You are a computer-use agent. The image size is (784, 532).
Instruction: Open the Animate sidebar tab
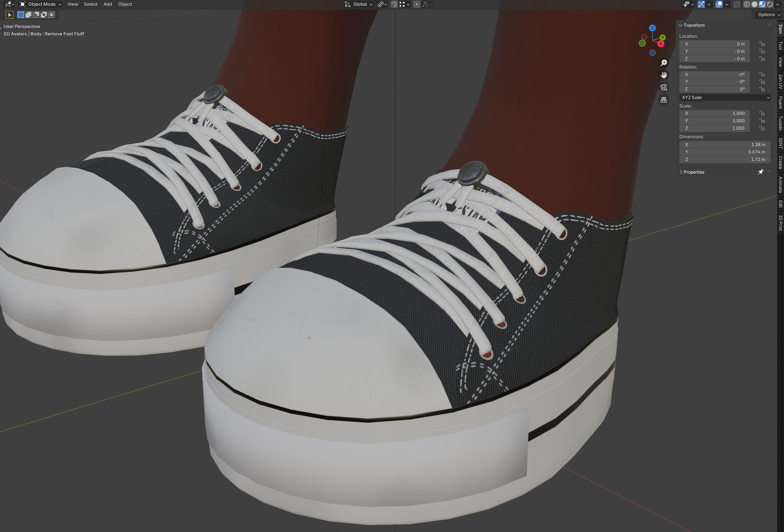point(781,185)
